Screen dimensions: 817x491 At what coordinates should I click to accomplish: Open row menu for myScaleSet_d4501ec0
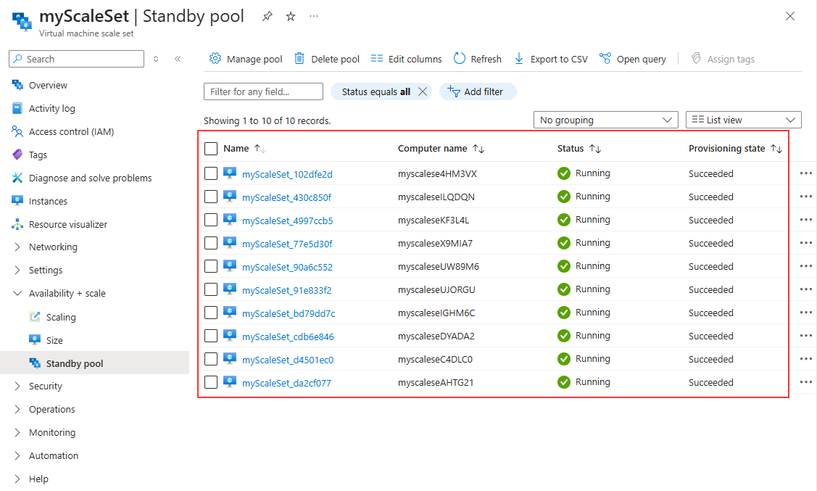806,359
